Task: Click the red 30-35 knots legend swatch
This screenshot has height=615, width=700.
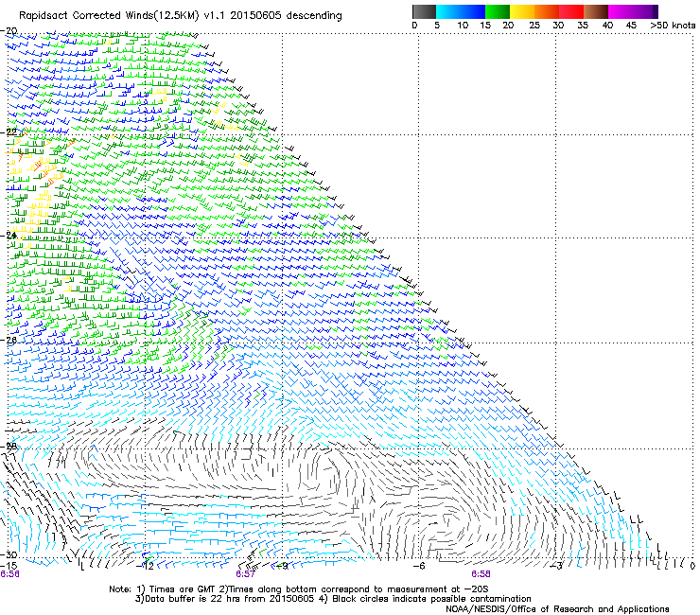Action: point(571,11)
